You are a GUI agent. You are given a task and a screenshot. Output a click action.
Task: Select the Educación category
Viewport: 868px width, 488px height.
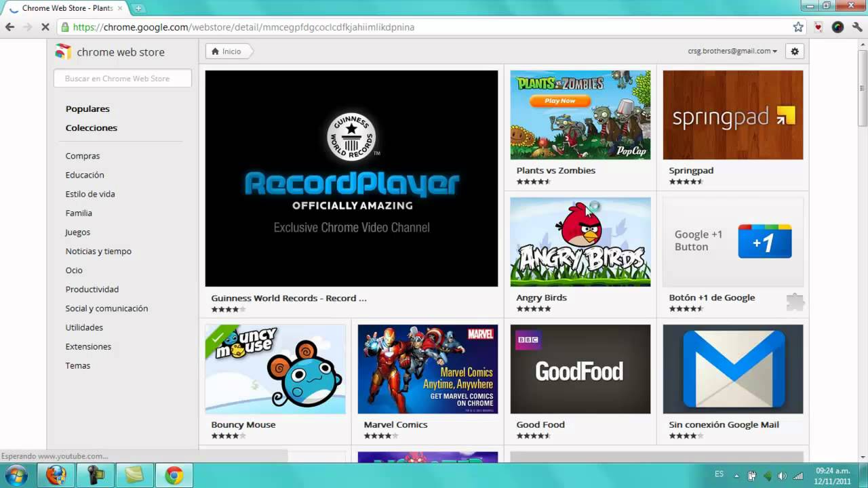pyautogui.click(x=85, y=175)
